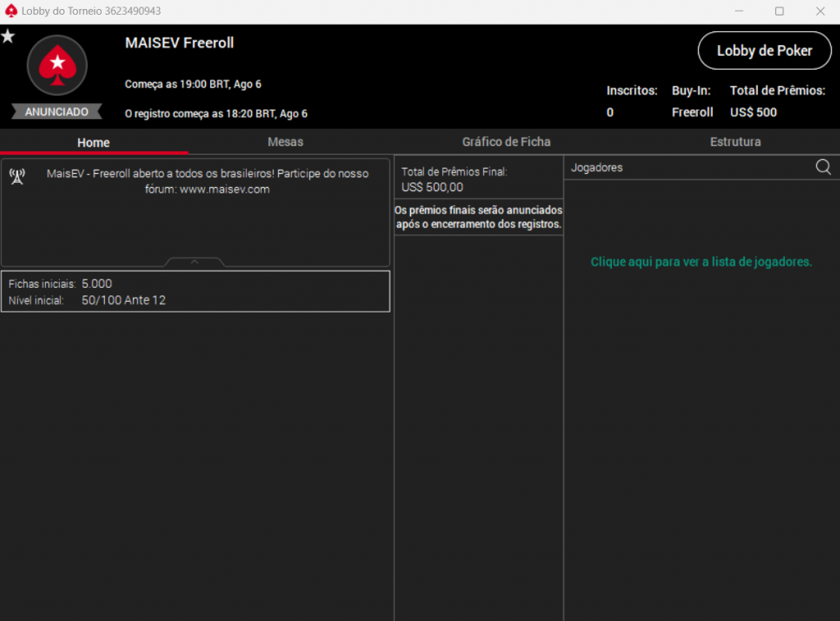
Task: Click the player search magnifier icon
Action: click(823, 167)
